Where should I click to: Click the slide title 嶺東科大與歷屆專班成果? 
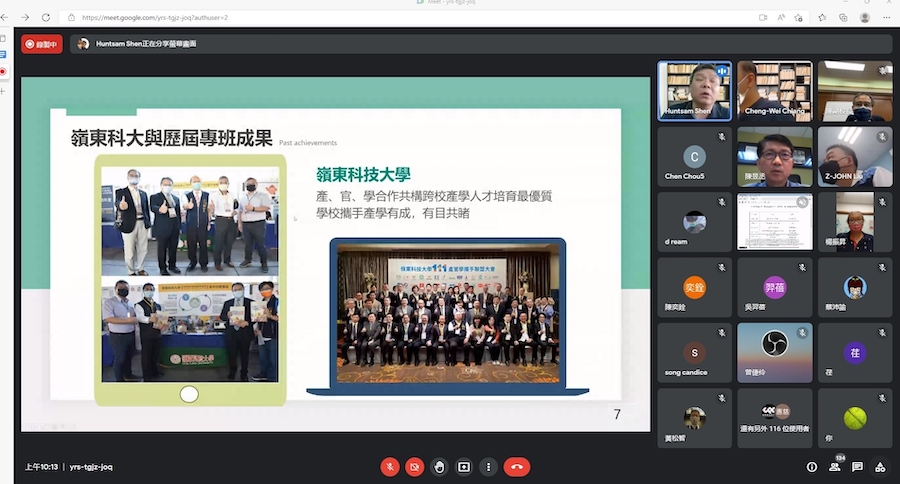[x=171, y=138]
